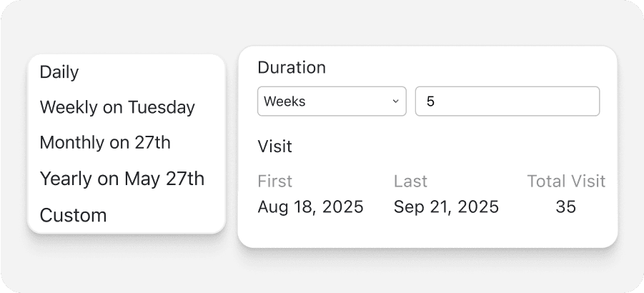Select Monthly on 27th option
Viewport: 644px width, 293px height.
click(x=105, y=142)
